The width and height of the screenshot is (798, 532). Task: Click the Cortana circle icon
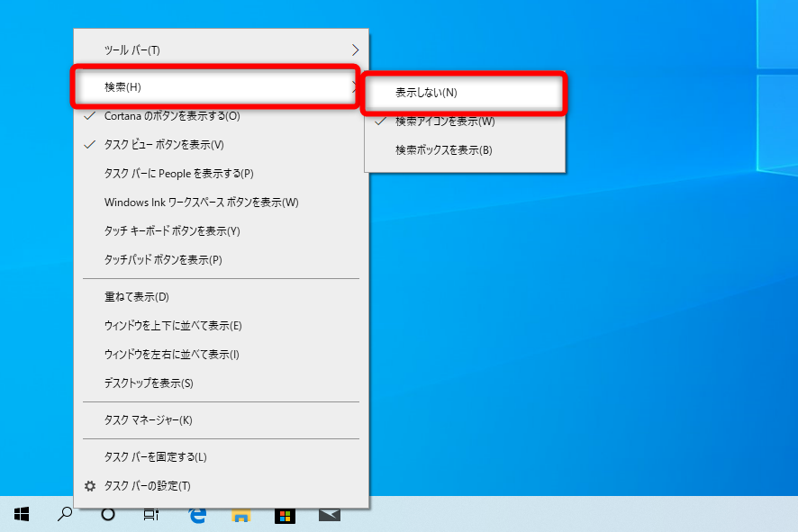pos(108,514)
